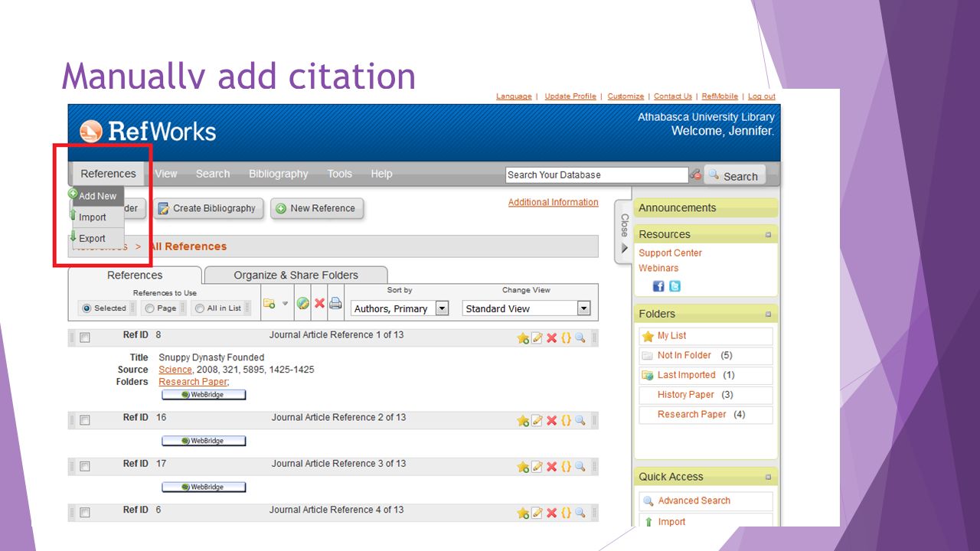Click WebBridge button for Ref ID 17
The width and height of the screenshot is (980, 551).
coord(204,487)
